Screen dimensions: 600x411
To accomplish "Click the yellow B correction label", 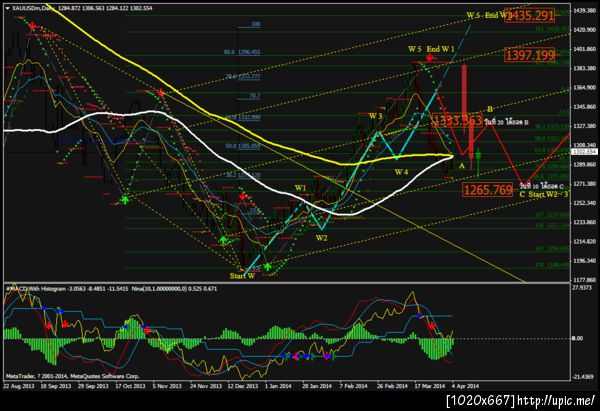I will [x=490, y=109].
